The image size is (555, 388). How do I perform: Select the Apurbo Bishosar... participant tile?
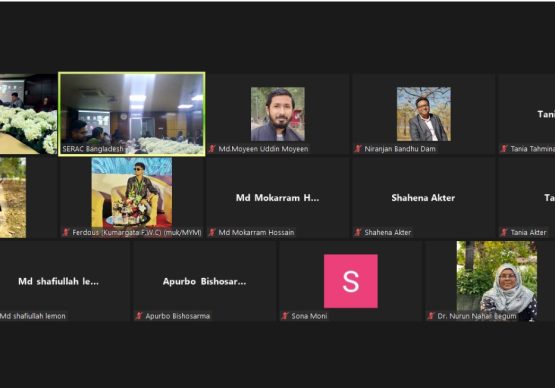coord(205,281)
